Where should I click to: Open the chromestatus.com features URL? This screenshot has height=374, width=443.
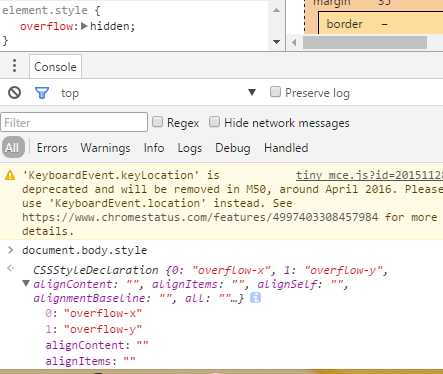click(x=200, y=217)
